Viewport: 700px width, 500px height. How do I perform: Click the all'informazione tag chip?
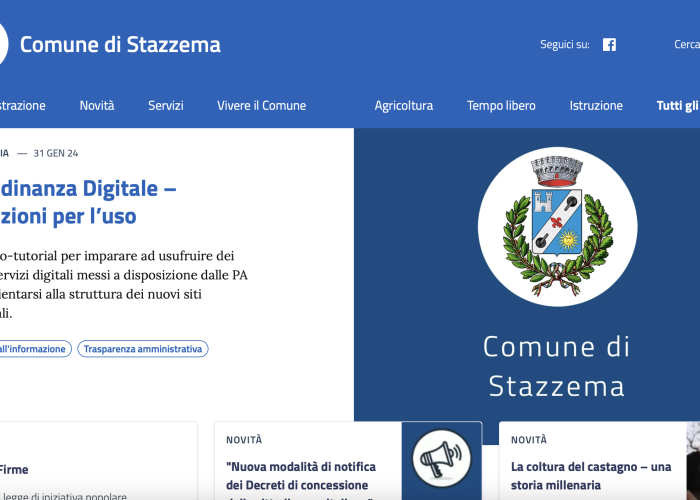coord(34,349)
